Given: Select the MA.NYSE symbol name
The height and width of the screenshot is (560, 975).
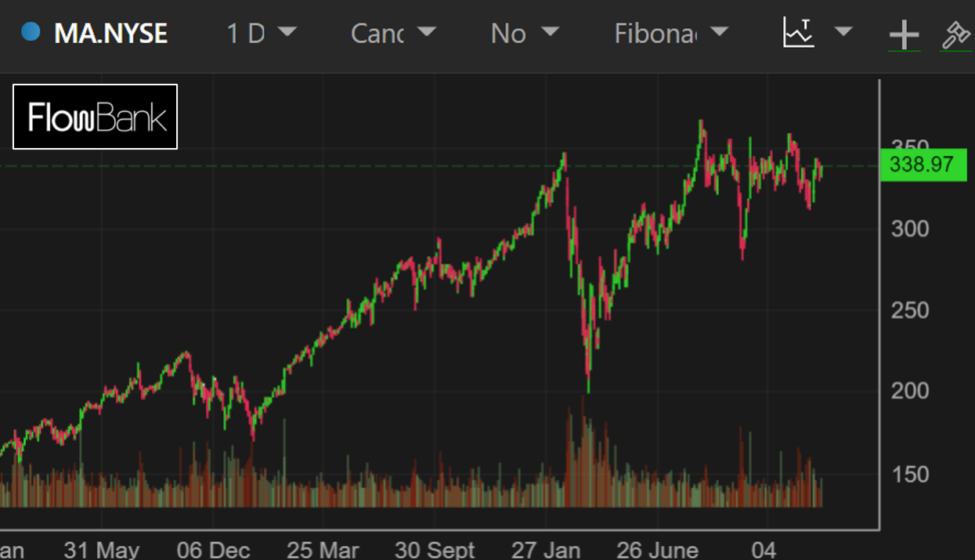Looking at the screenshot, I should [x=110, y=33].
